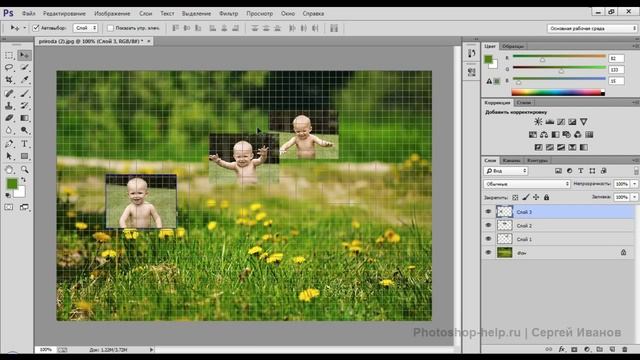Image resolution: width=640 pixels, height=360 pixels.
Task: Open the Layers (Слои) menu
Action: (145, 13)
